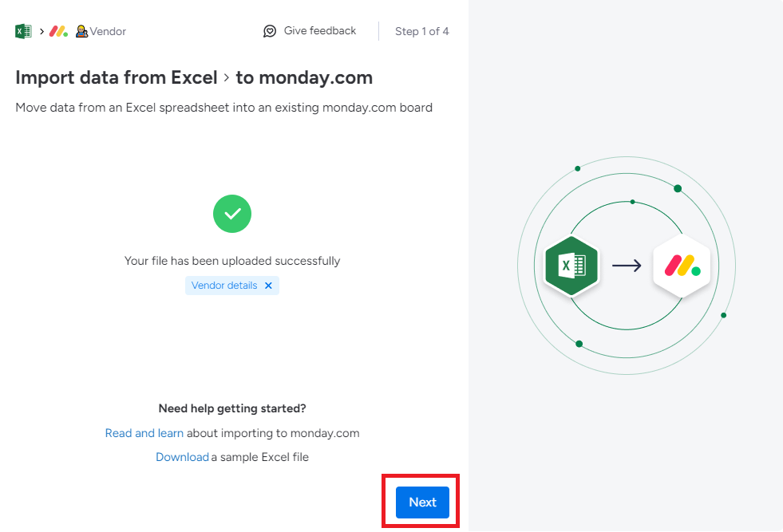Open the Give feedback link
Viewport: 783px width, 532px height.
tap(319, 31)
